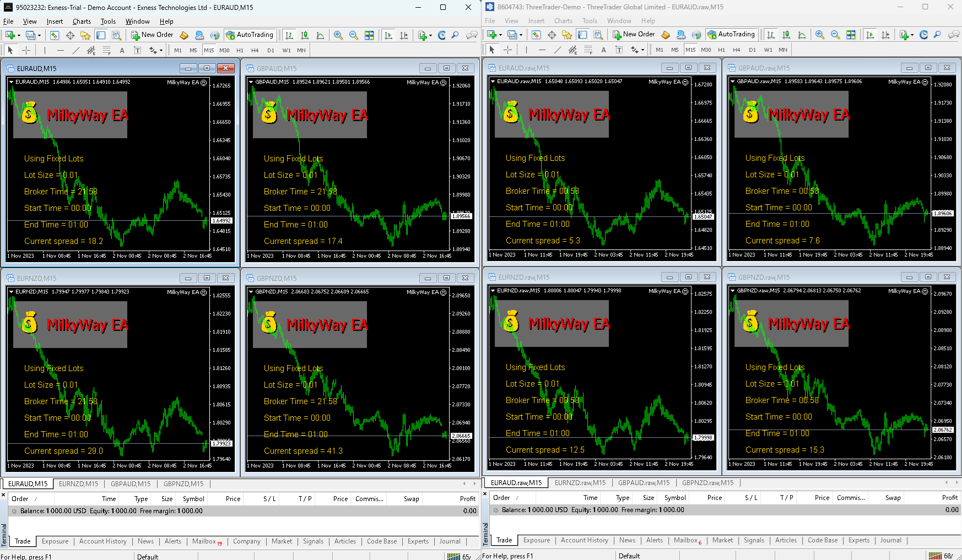Tile chart windows in the ThreeTrader window
This screenshot has height=560, width=962.
(x=851, y=35)
